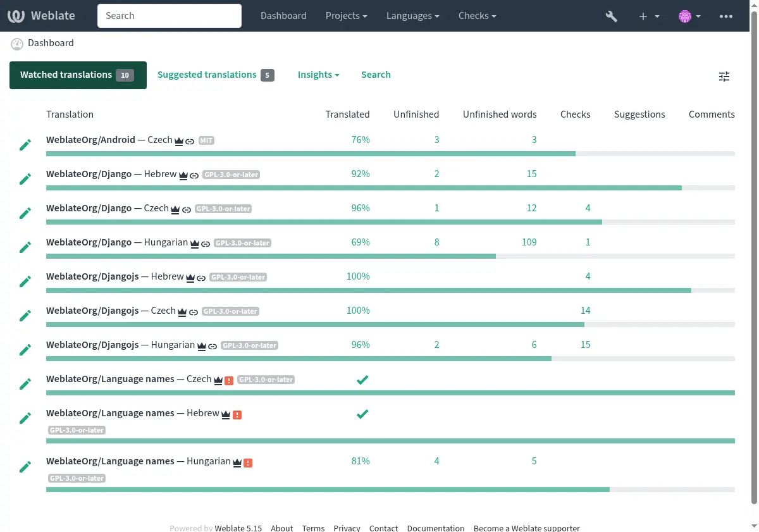Select the Watched translations tab
Screen dimensions: 759x532
pos(78,75)
